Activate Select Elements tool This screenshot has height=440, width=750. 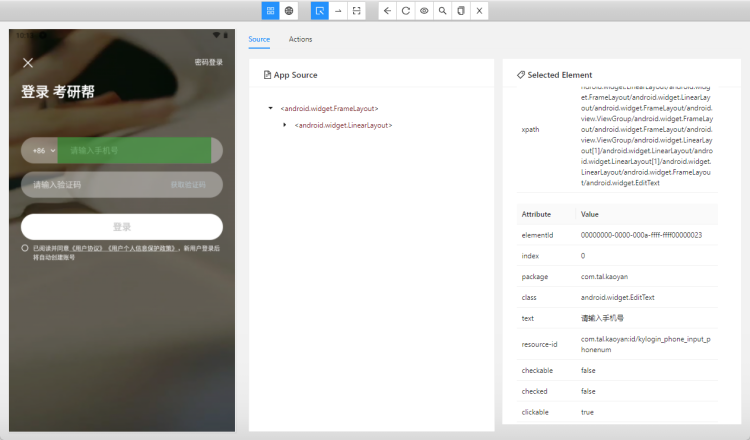click(x=320, y=11)
